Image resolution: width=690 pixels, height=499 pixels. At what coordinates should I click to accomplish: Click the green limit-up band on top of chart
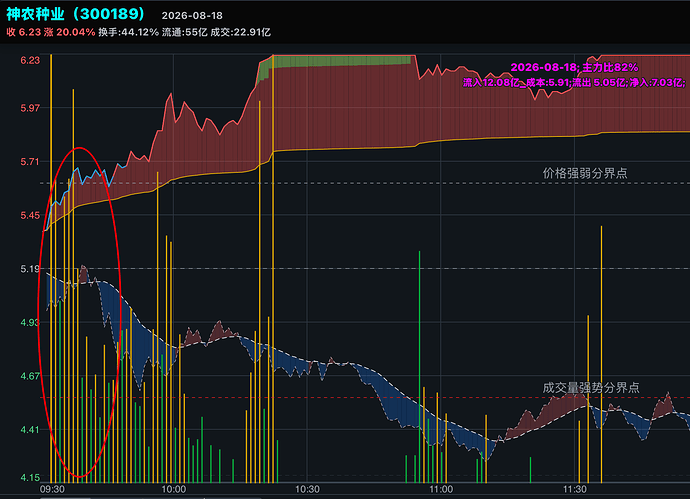pyautogui.click(x=337, y=62)
